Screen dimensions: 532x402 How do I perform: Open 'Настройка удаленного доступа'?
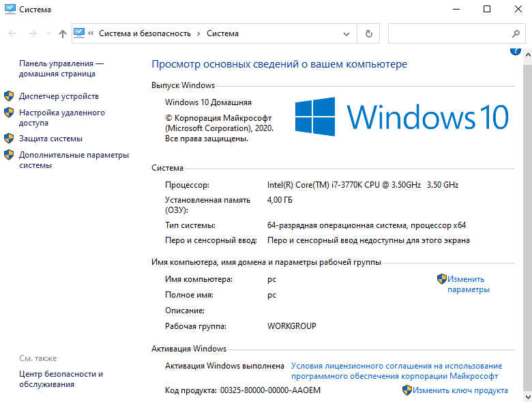[x=62, y=117]
